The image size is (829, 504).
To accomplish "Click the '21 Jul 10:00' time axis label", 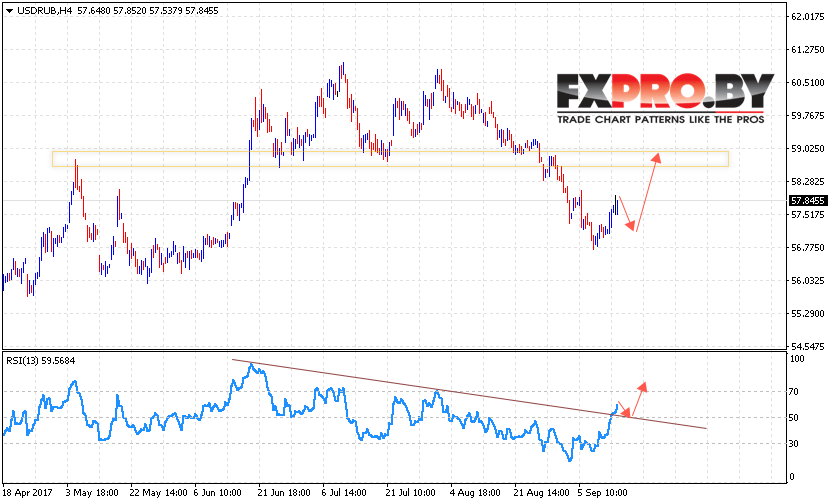I will (x=410, y=493).
